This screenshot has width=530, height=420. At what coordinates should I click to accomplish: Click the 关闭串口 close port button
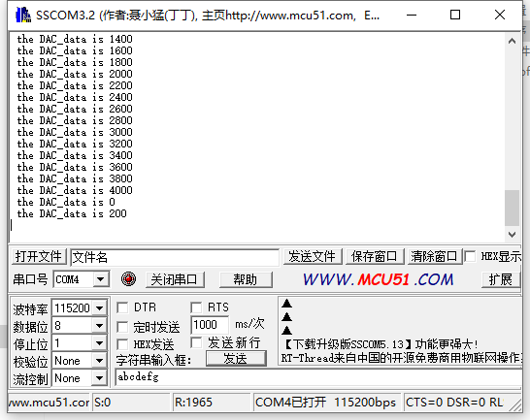point(175,279)
